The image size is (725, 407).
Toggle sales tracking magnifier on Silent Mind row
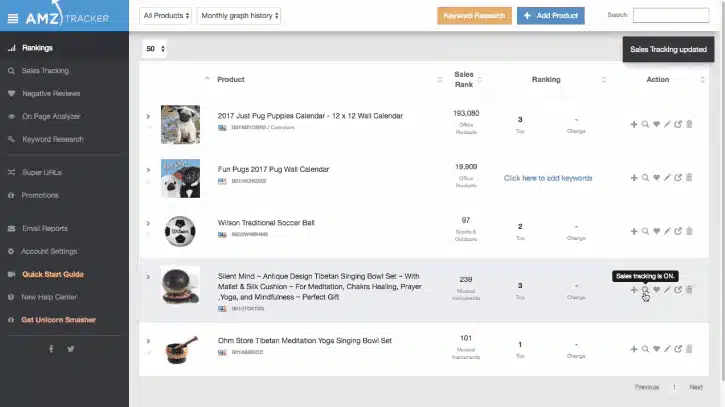645,290
